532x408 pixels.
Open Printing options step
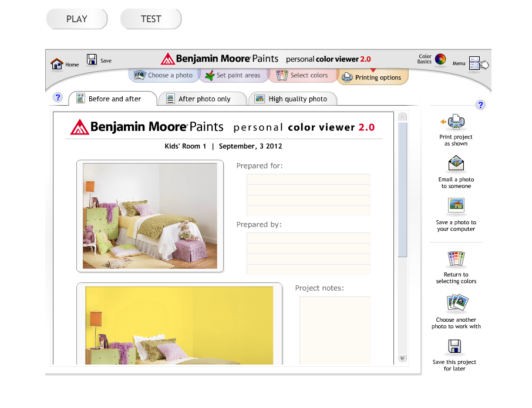coord(372,77)
